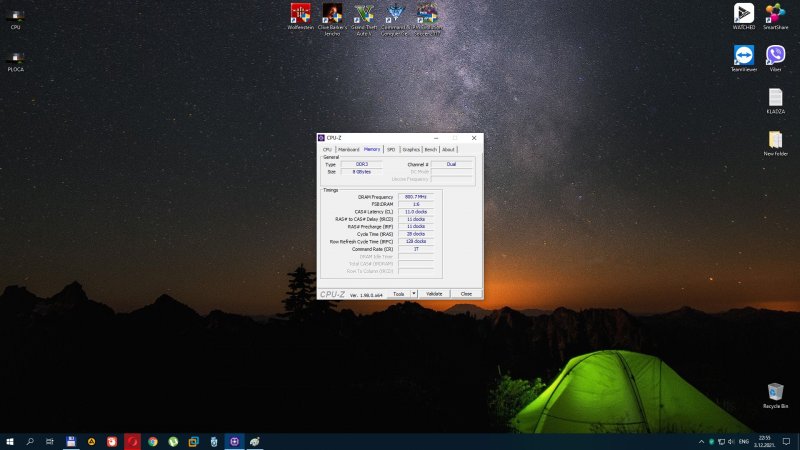800x450 pixels.
Task: Open the taskbar clock and date
Action: pos(764,441)
